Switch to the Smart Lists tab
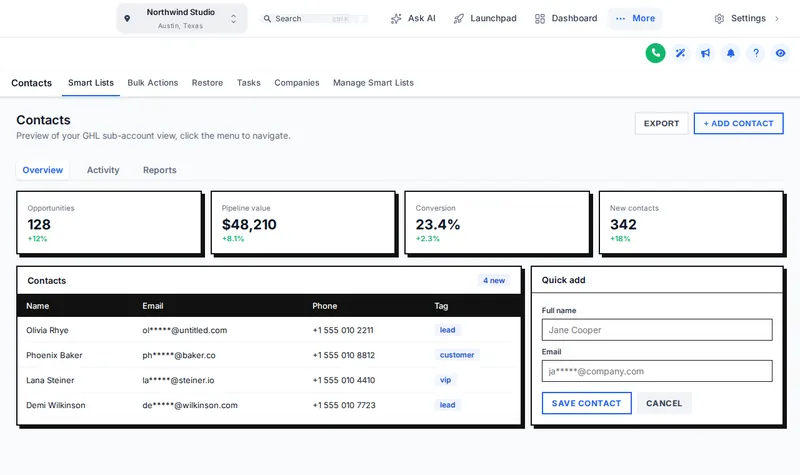 (x=91, y=83)
